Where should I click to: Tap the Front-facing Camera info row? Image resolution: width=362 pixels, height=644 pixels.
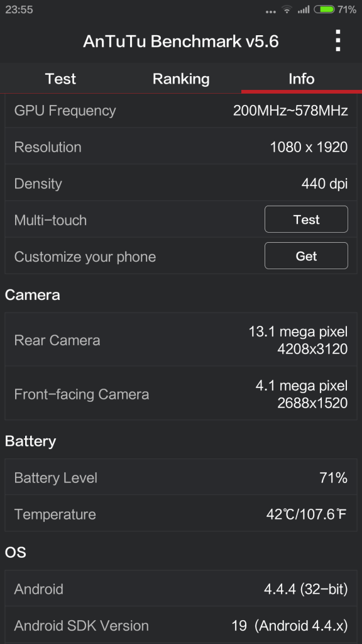181,394
